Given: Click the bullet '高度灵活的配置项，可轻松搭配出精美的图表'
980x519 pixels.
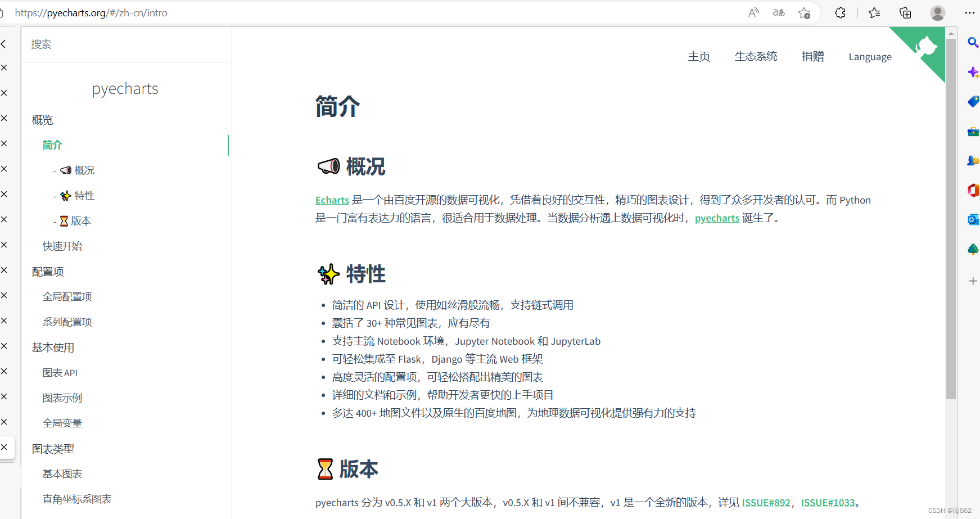Looking at the screenshot, I should point(437,377).
